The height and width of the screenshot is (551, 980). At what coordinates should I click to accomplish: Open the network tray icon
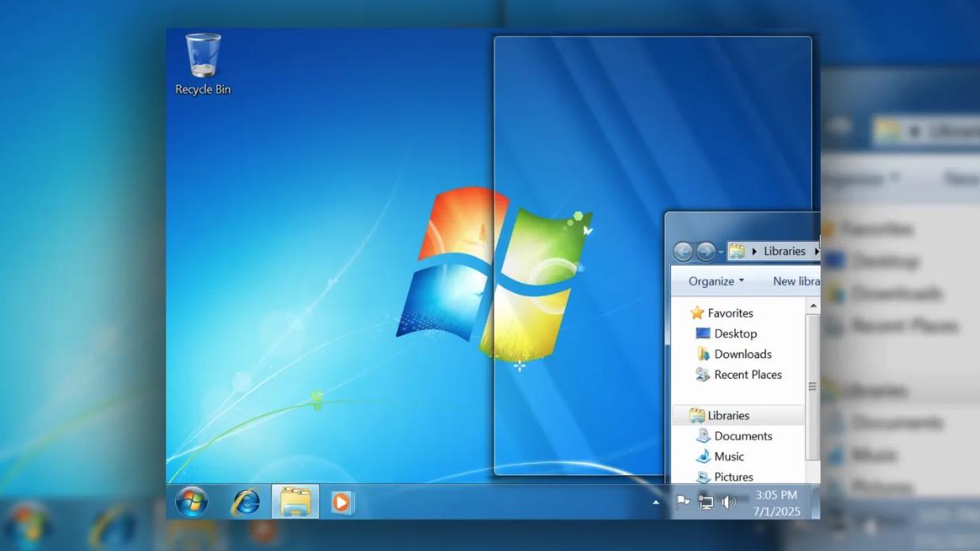(x=705, y=502)
